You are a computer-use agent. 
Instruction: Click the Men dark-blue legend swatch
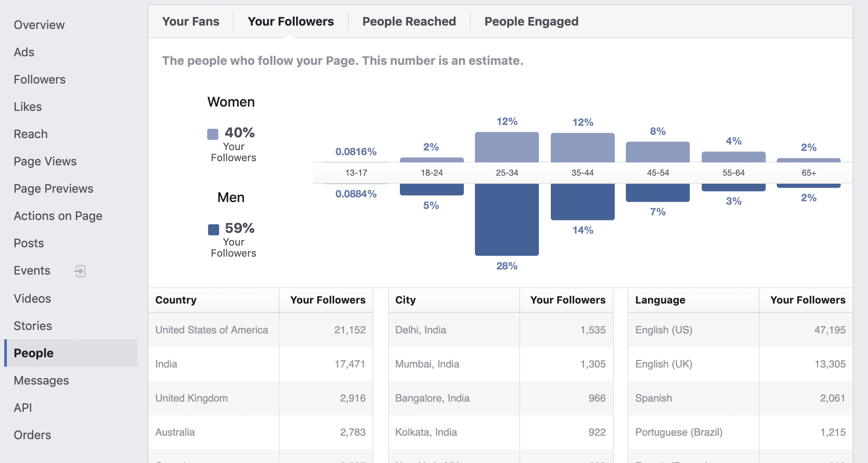point(213,230)
